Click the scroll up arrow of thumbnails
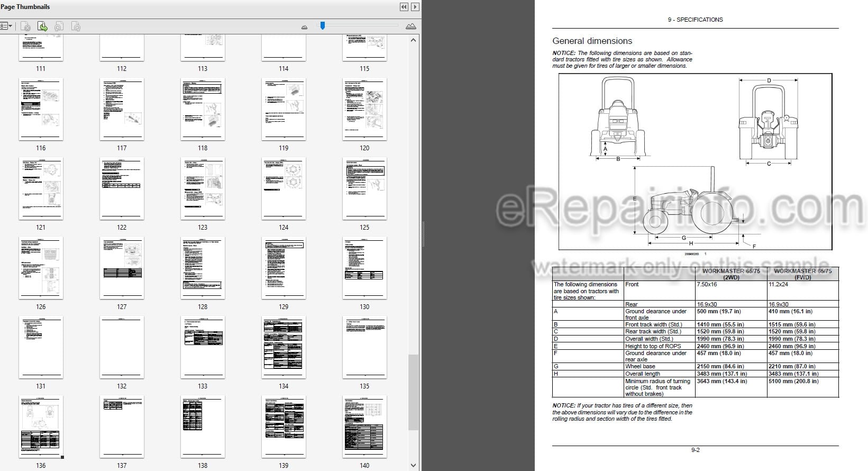 coord(414,40)
